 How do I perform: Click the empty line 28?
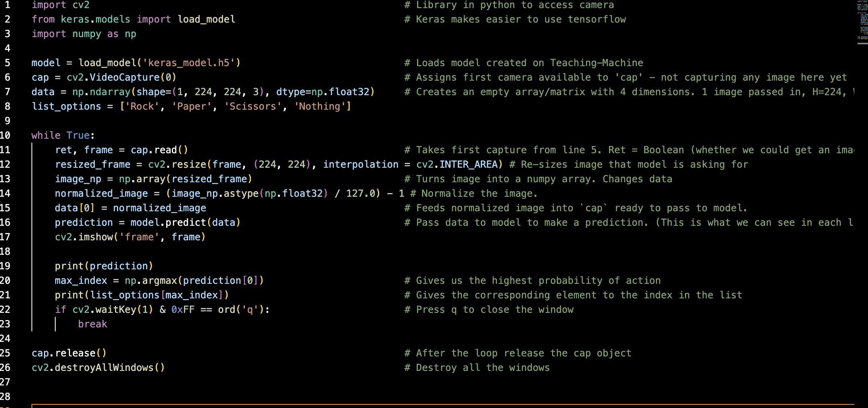click(x=121, y=397)
